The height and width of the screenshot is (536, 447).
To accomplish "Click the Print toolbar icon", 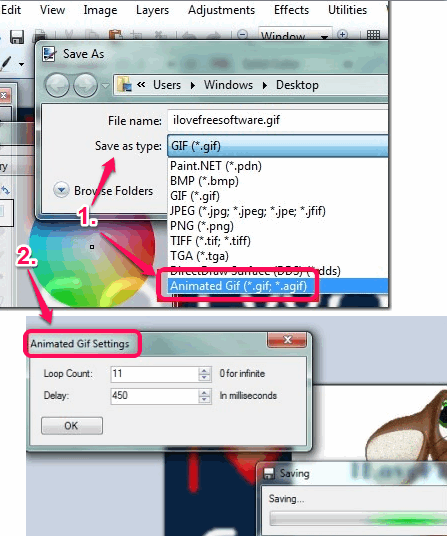I will click(x=41, y=36).
